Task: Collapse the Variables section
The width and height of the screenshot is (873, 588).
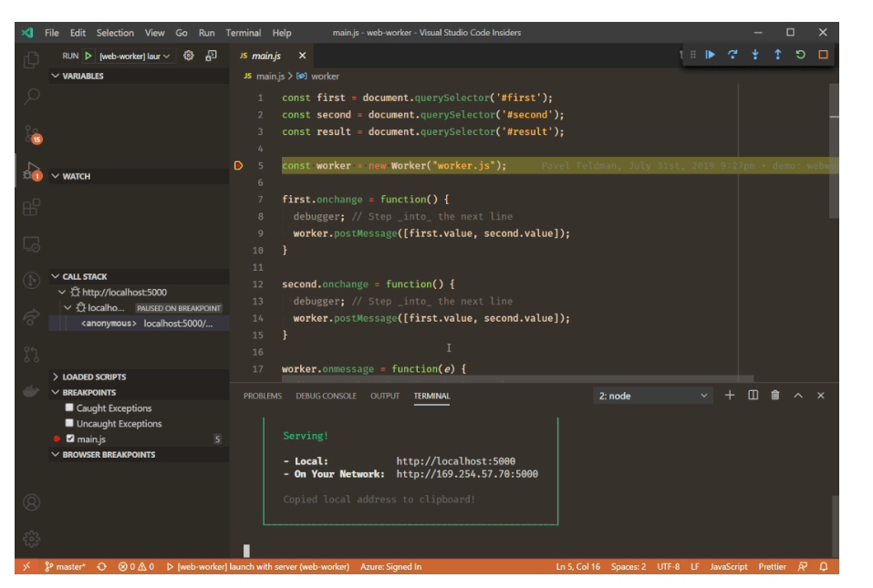Action: point(140,76)
